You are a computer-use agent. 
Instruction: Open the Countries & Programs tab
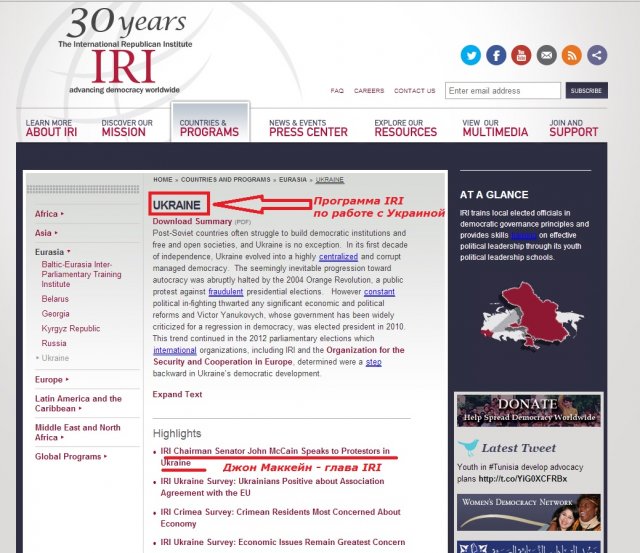[x=209, y=127]
